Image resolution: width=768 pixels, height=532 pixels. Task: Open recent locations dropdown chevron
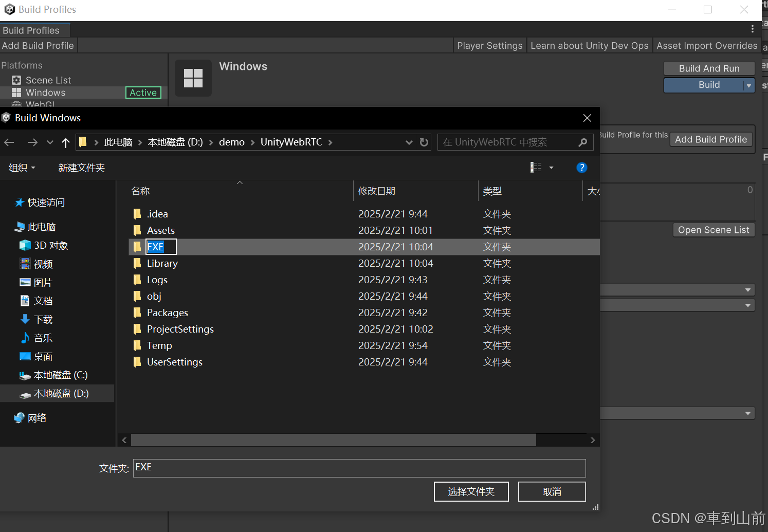50,142
